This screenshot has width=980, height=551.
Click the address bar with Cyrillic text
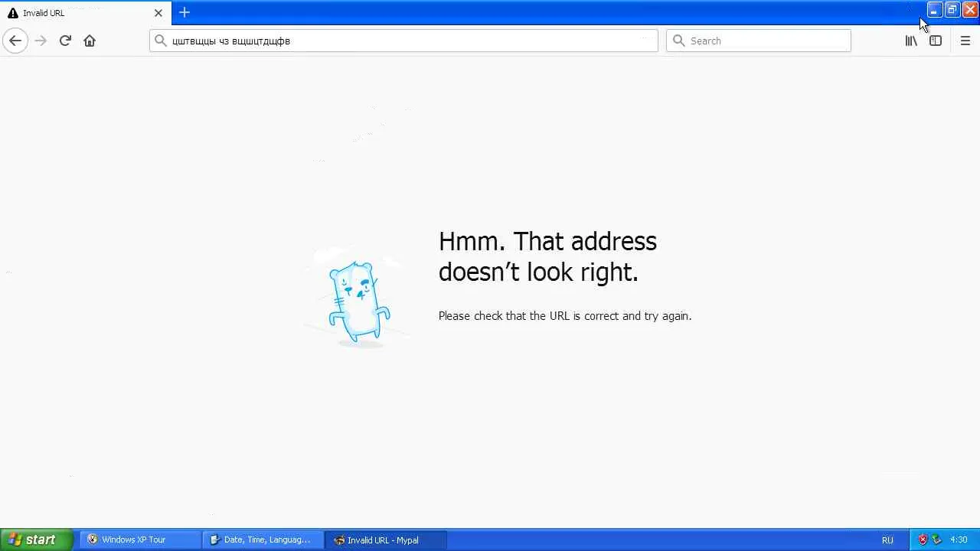[403, 41]
